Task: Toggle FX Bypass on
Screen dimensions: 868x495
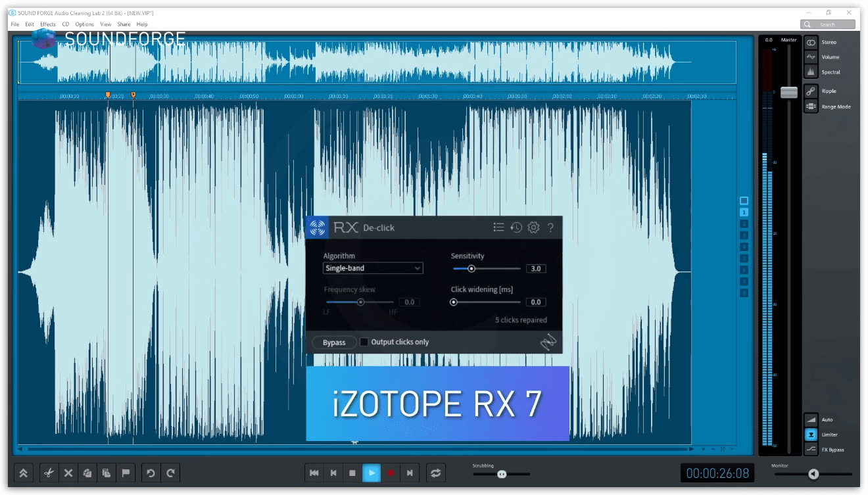Action: [x=811, y=449]
